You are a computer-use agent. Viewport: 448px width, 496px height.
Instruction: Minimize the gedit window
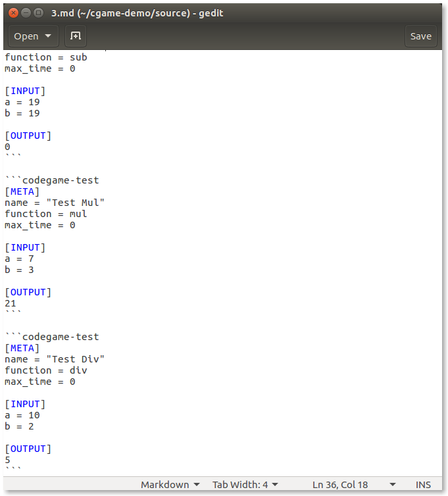point(26,13)
